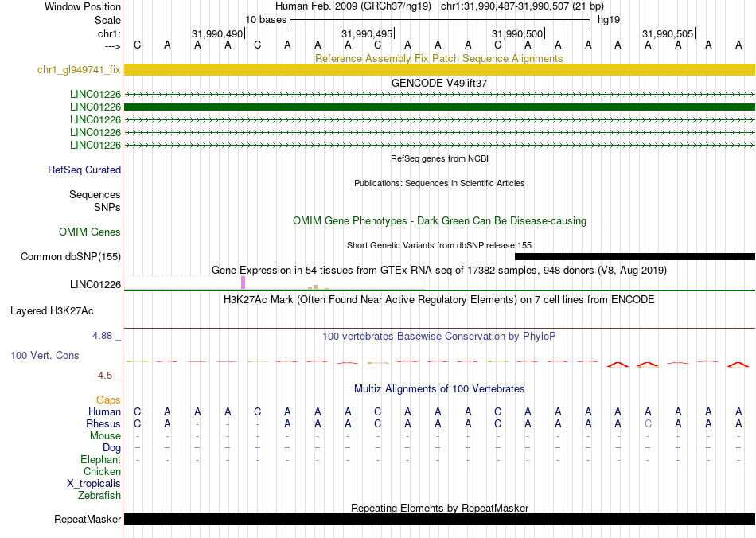The height and width of the screenshot is (538, 756).
Task: Click position marker 31,990,490 on ruler
Action: point(217,33)
